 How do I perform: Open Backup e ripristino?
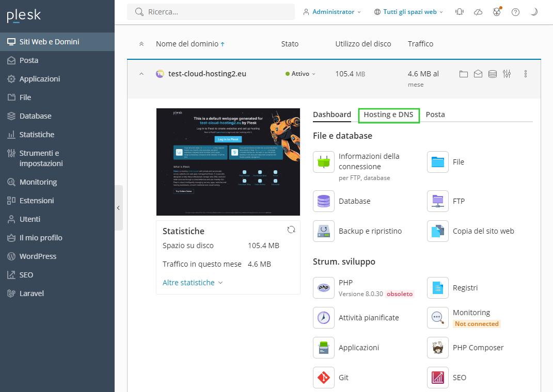(x=357, y=231)
